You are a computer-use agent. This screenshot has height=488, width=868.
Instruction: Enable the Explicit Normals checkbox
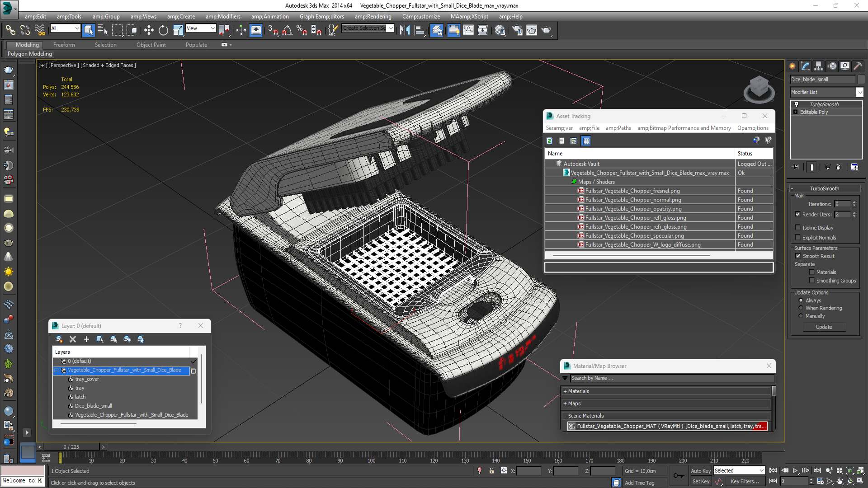click(798, 238)
